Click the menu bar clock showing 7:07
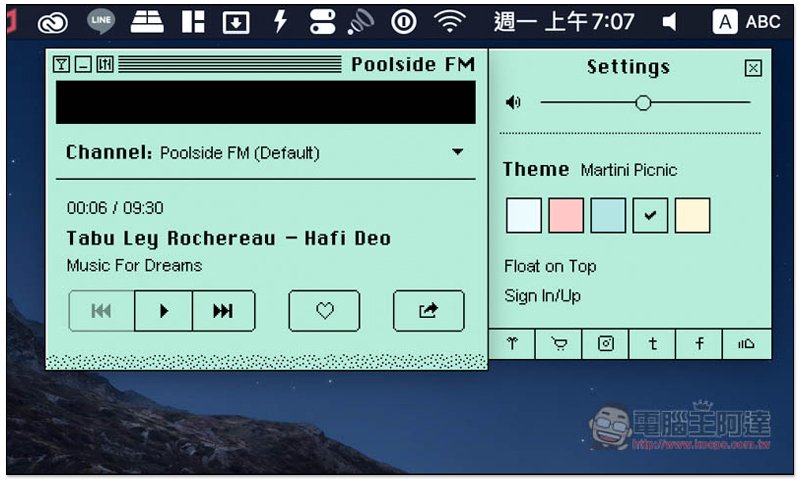Image resolution: width=800 pixels, height=480 pixels. (564, 22)
